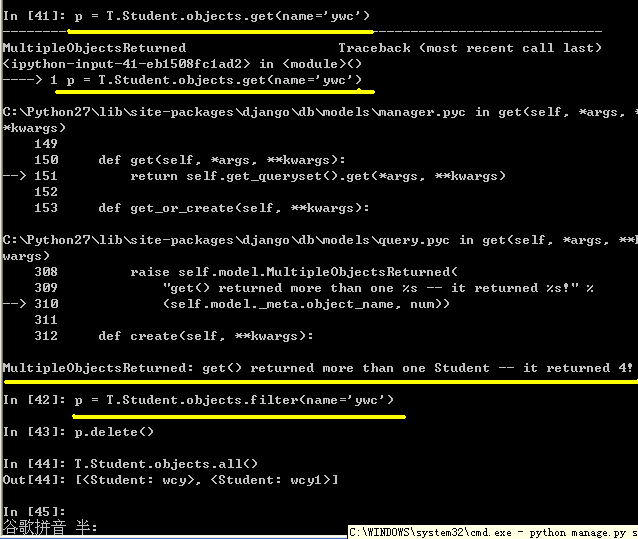Click line 150 def get definition
This screenshot has height=539, width=638.
pos(190,160)
